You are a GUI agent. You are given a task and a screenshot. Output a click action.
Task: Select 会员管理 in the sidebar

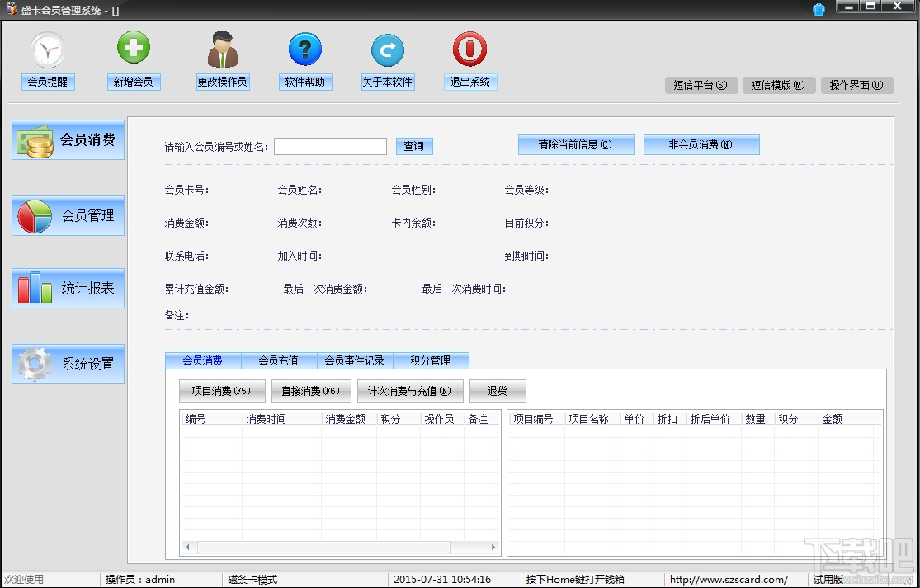(x=68, y=215)
